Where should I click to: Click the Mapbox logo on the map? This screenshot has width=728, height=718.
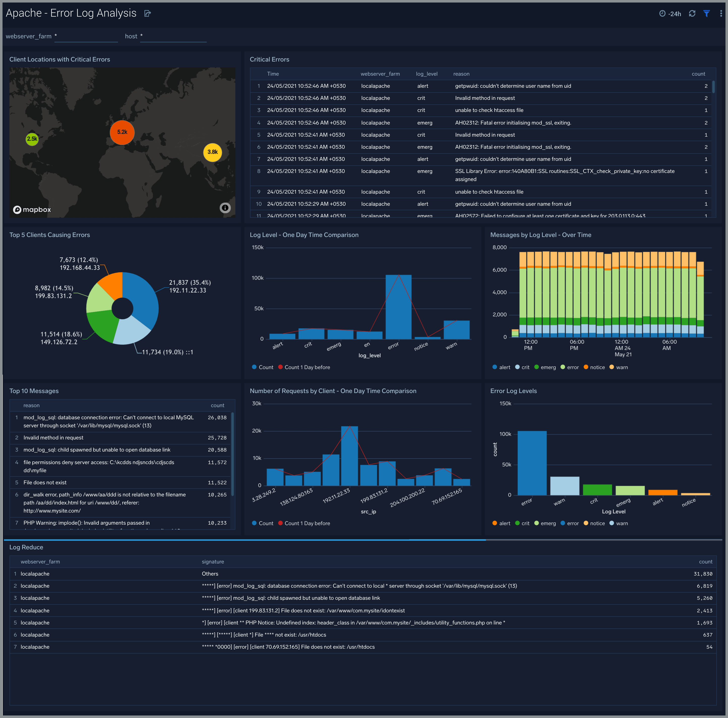coord(32,210)
